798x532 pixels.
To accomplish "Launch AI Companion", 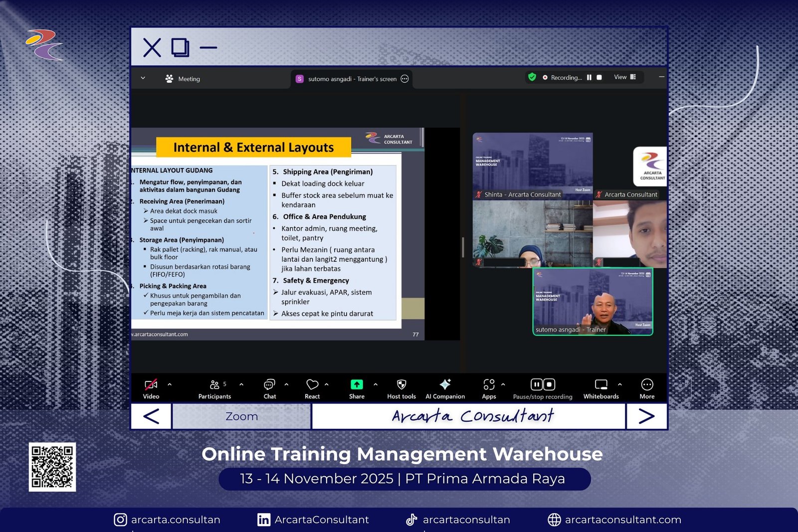I will coord(445,384).
